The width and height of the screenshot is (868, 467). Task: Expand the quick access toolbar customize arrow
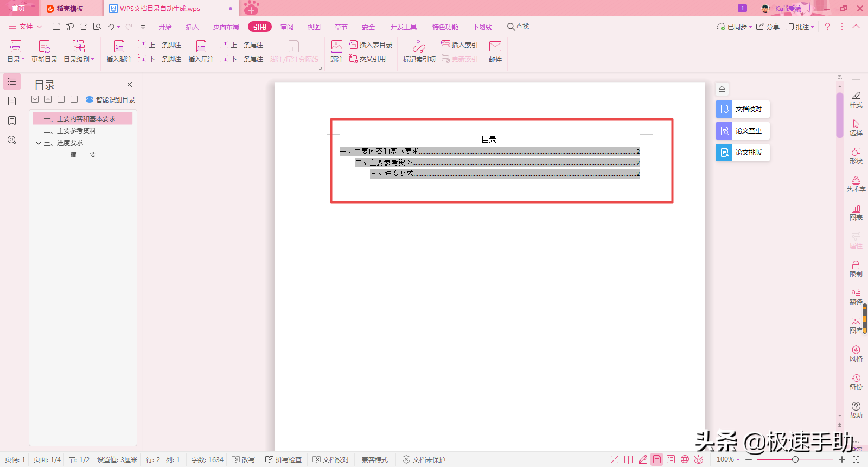point(143,27)
